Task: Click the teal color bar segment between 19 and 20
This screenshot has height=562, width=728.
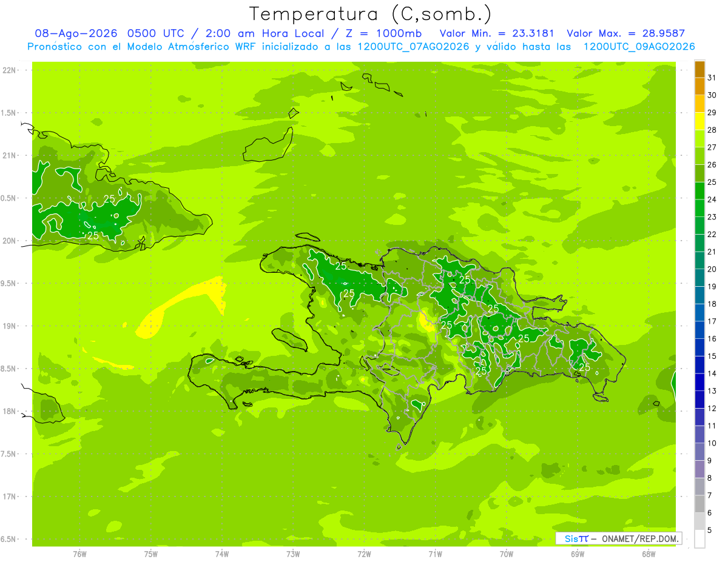Action: (699, 278)
